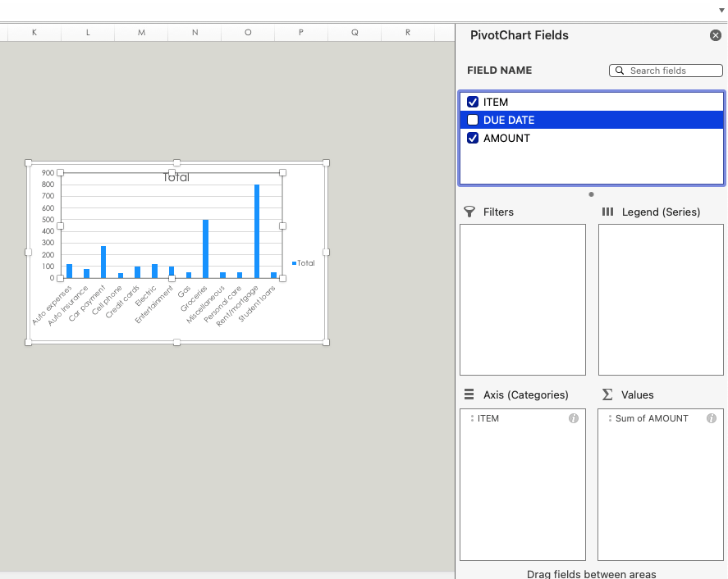Image resolution: width=728 pixels, height=579 pixels.
Task: Click inside the empty Filters area
Action: (523, 299)
